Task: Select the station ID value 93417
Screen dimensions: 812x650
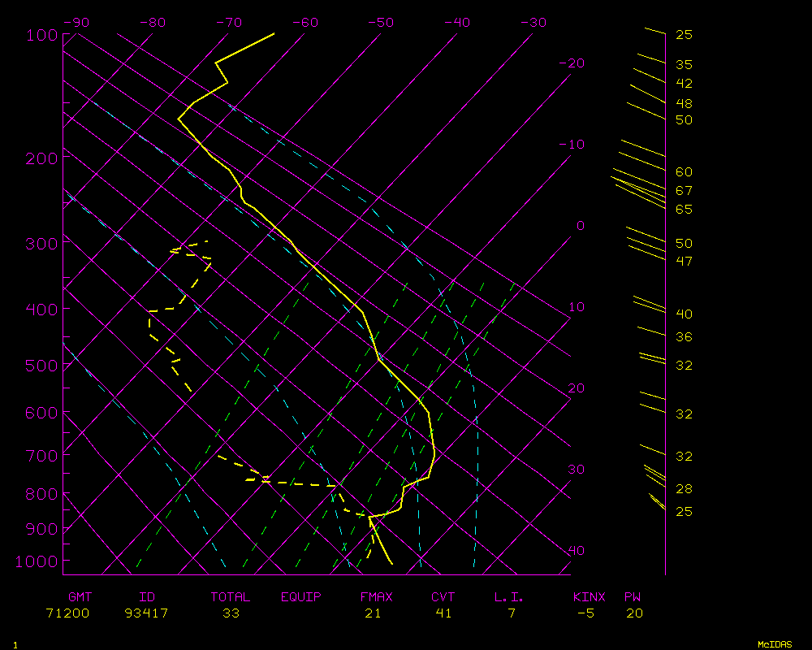Action: pos(146,613)
